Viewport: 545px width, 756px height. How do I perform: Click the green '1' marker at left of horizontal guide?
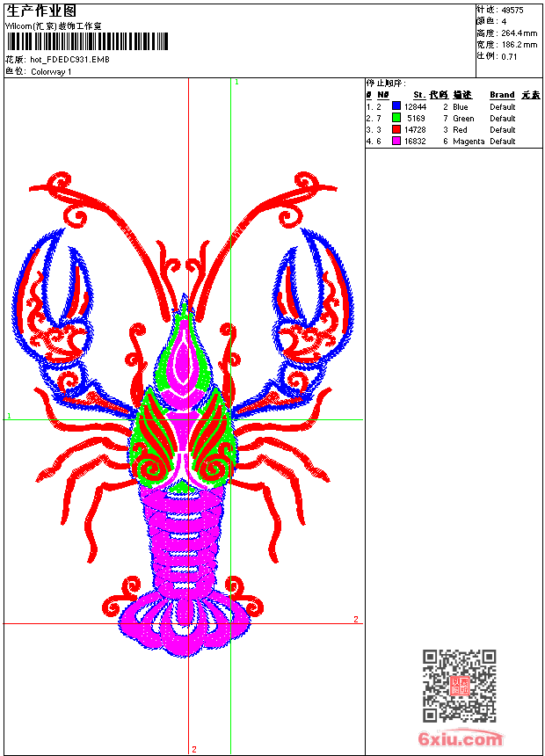coord(9,415)
